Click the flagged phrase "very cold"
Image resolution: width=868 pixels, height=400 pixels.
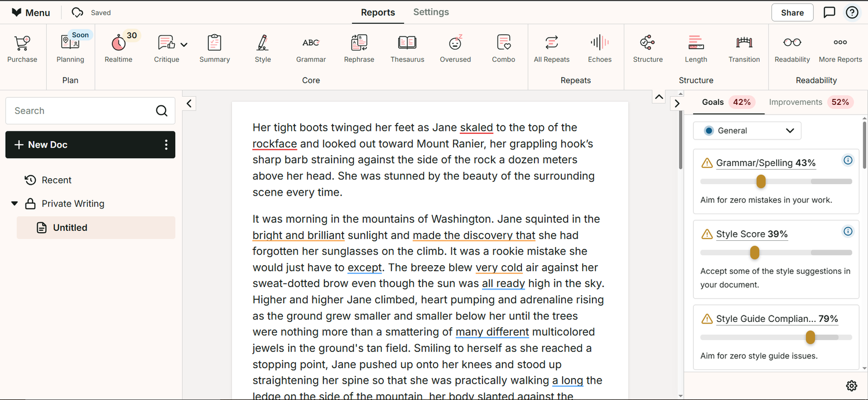(499, 268)
